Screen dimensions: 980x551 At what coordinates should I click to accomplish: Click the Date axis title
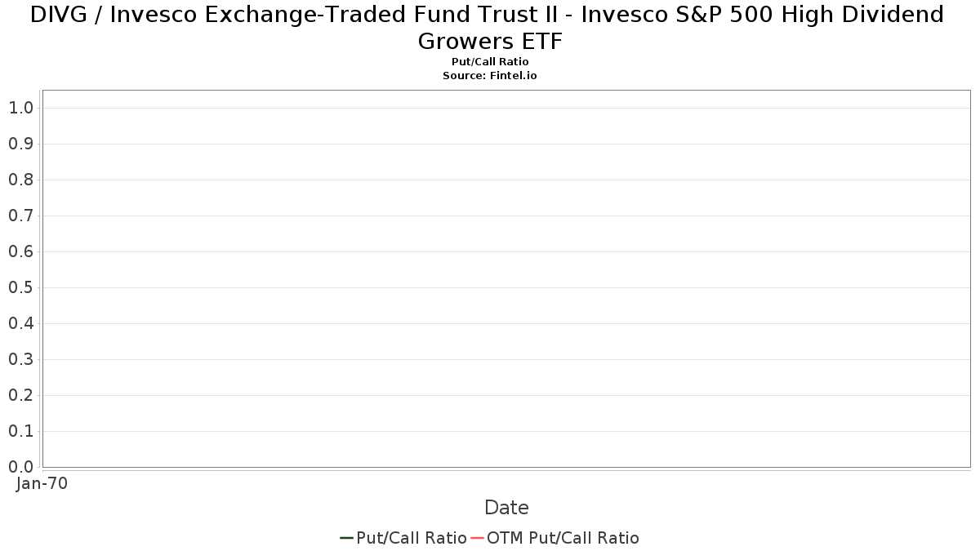(506, 508)
